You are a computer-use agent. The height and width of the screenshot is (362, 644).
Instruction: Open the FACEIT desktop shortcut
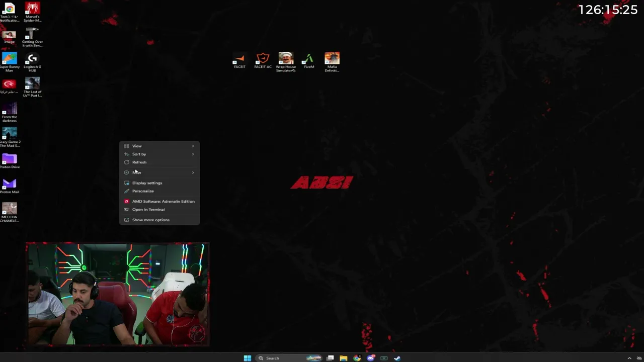(x=239, y=61)
